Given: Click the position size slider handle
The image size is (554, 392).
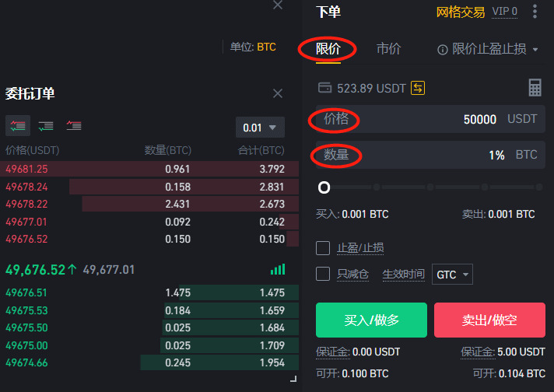Looking at the screenshot, I should pos(324,187).
